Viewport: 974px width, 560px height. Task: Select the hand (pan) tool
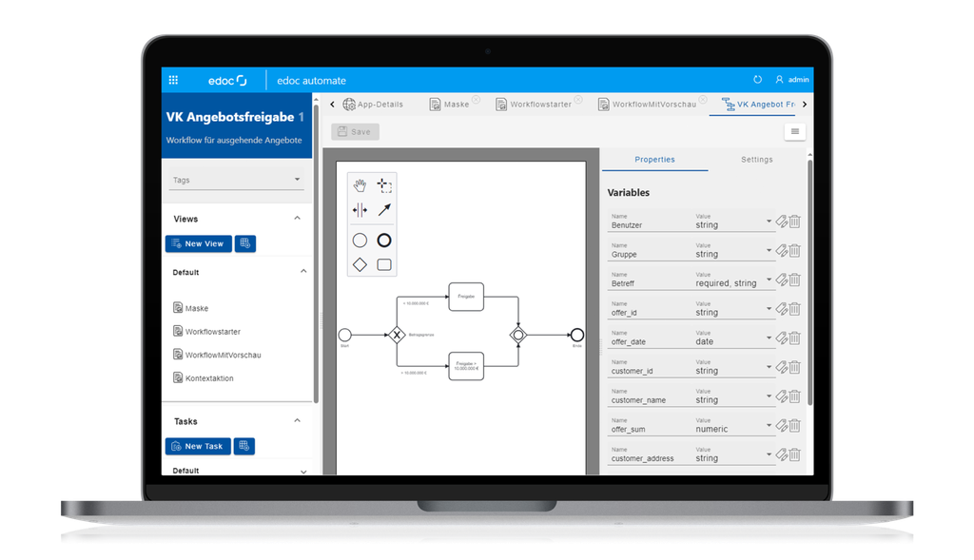pos(360,185)
